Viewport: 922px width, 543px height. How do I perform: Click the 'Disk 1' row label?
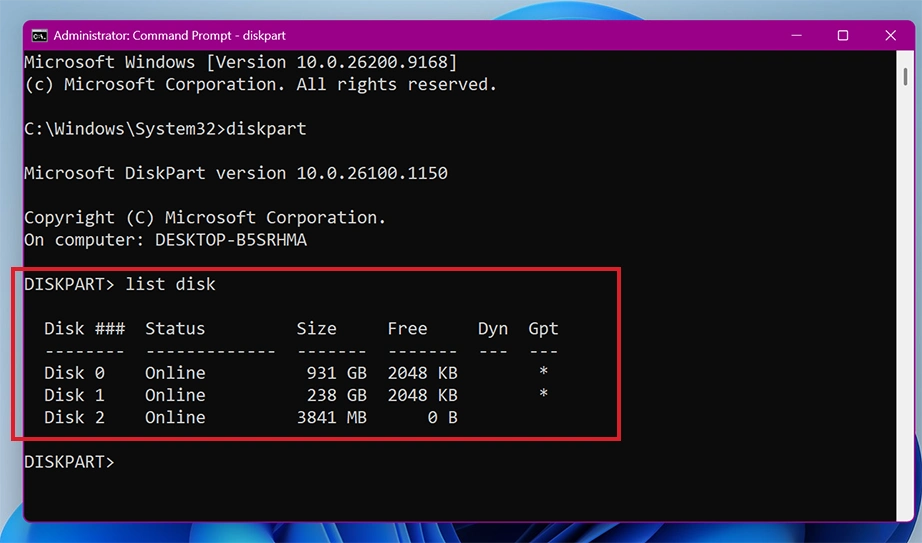[75, 395]
